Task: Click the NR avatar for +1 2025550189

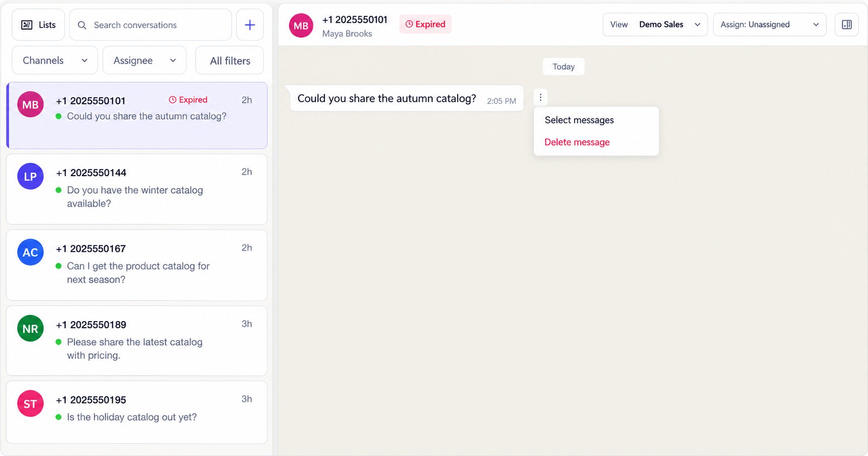Action: tap(31, 328)
